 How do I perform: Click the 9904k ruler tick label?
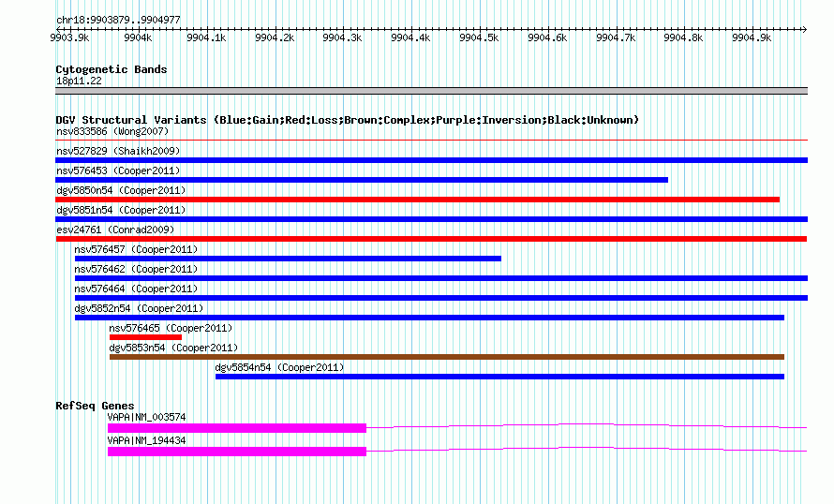click(x=138, y=37)
